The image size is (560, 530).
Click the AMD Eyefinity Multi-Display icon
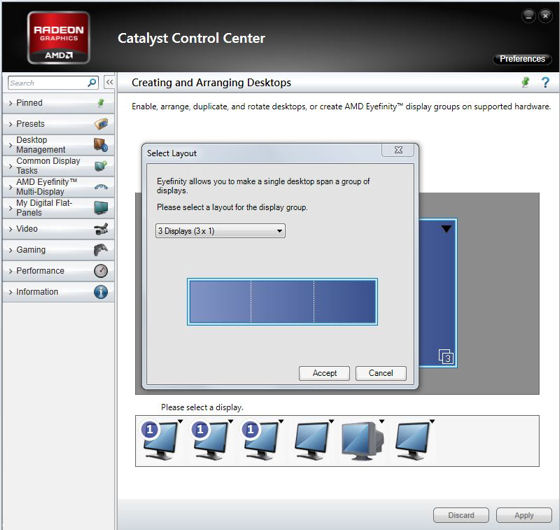101,187
